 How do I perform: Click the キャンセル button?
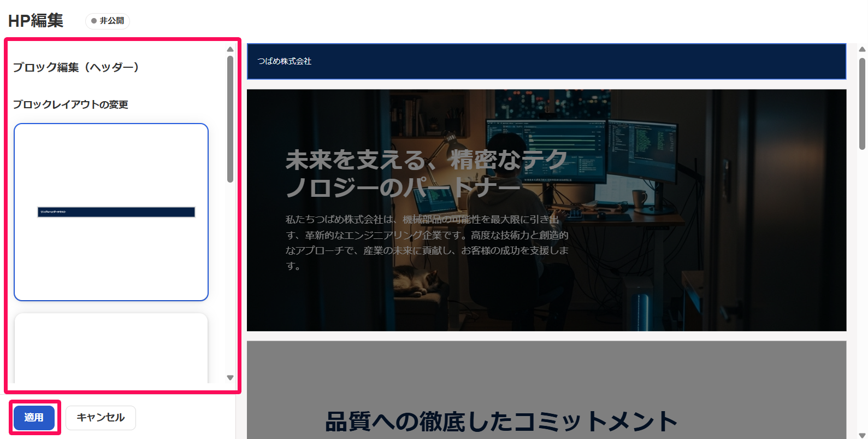[x=101, y=418]
